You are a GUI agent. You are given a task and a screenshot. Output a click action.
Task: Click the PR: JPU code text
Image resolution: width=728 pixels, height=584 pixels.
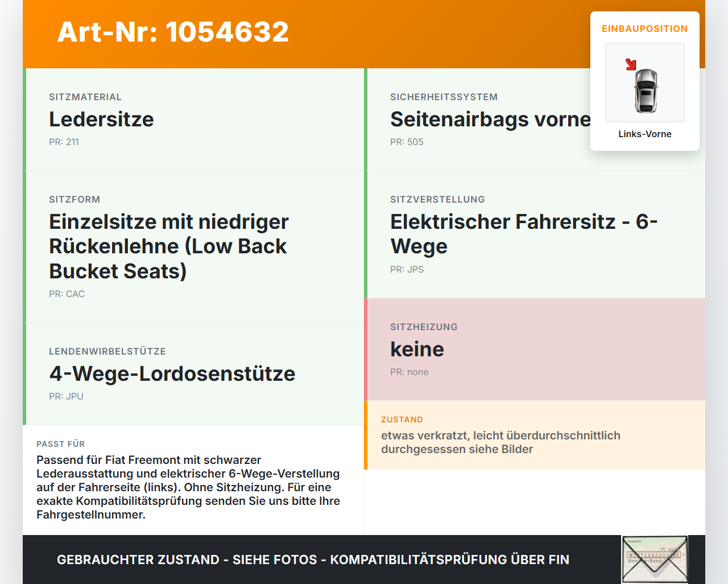coord(66,396)
